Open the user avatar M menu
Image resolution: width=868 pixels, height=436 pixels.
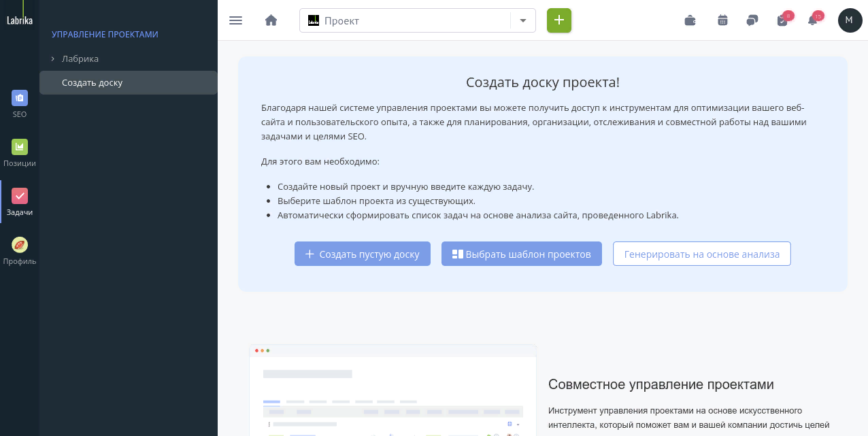tap(850, 20)
